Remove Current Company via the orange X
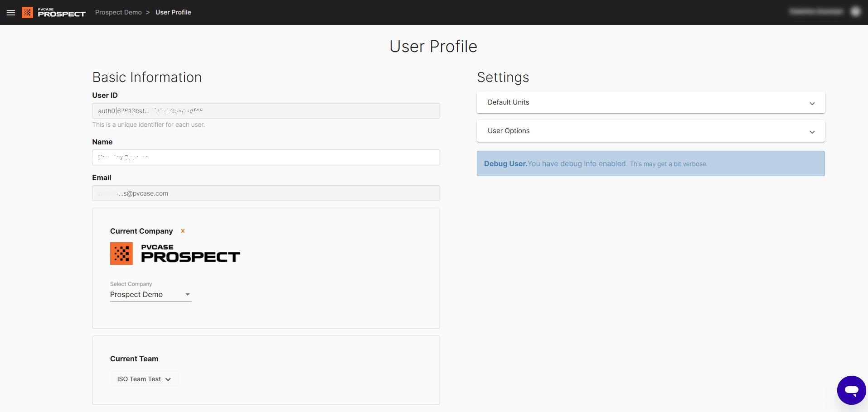868x412 pixels. pyautogui.click(x=183, y=231)
